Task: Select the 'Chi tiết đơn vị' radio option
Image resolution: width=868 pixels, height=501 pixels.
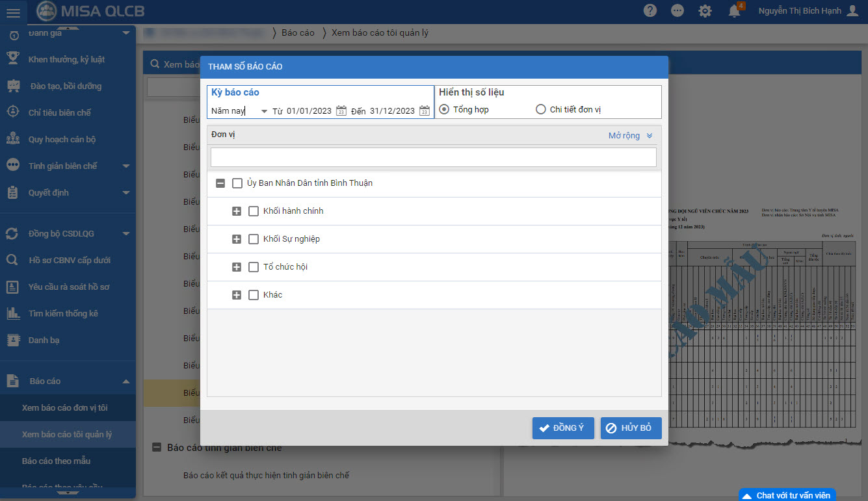Action: (x=540, y=110)
